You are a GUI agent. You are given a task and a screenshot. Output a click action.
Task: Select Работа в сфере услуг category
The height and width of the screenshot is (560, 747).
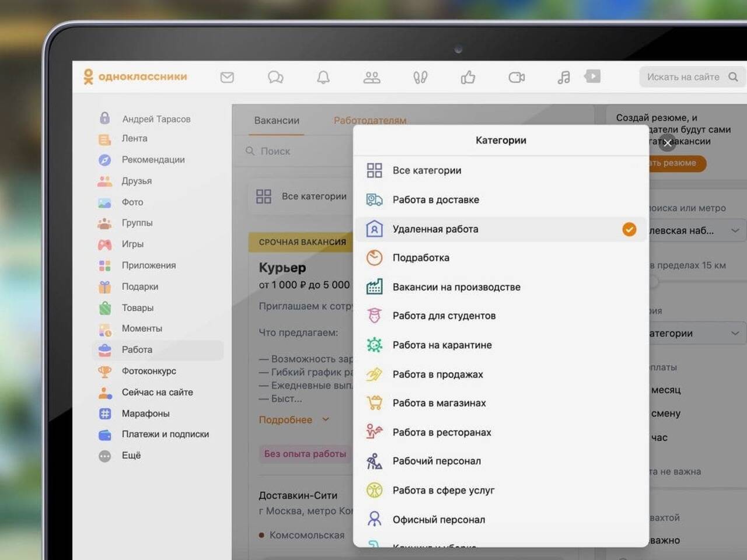(501, 490)
